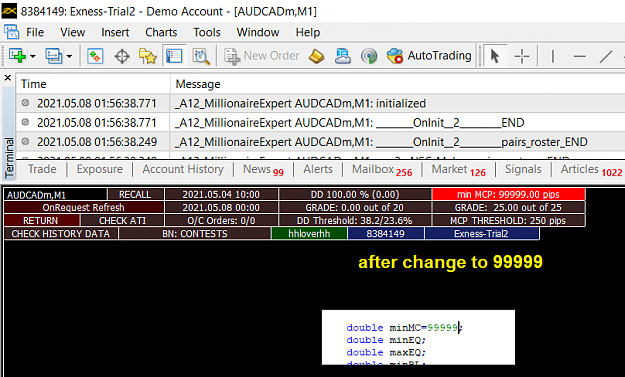Image resolution: width=625 pixels, height=377 pixels.
Task: Click the 2021.05.08 00:00 date field
Action: coord(221,208)
